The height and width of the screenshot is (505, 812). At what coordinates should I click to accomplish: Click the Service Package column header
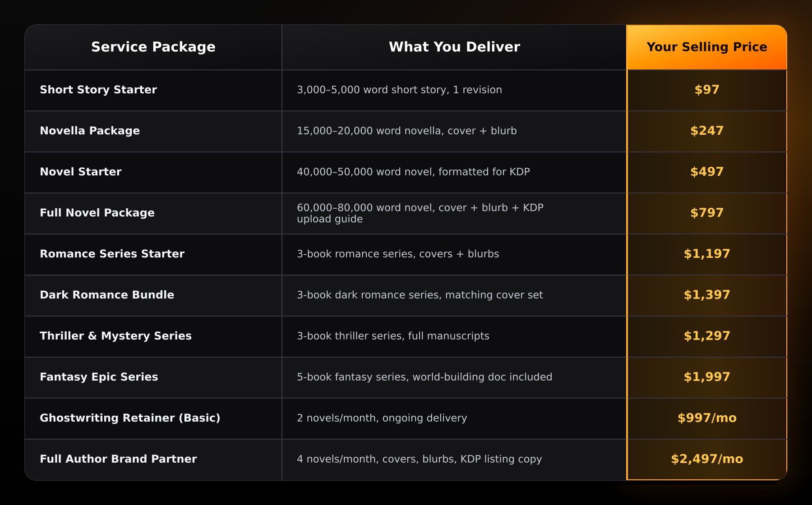153,47
